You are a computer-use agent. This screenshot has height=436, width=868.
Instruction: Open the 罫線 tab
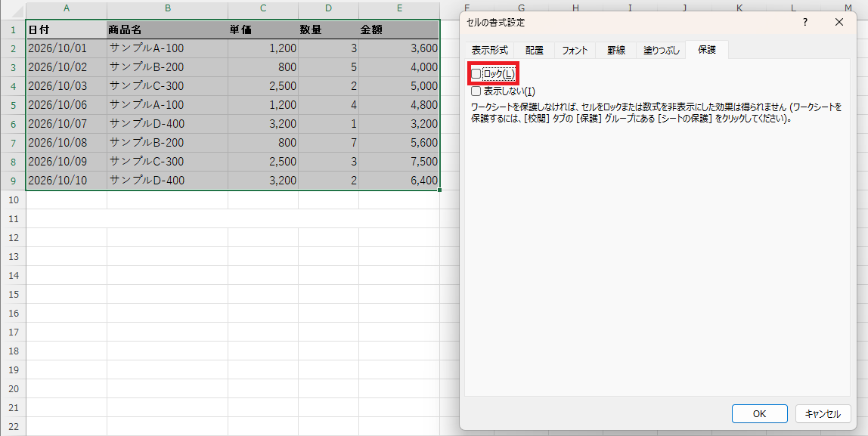(x=615, y=50)
